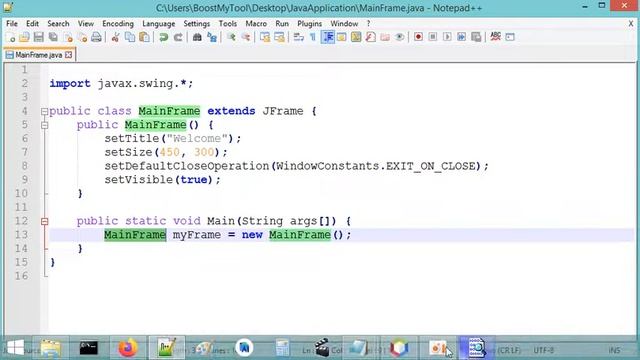Image resolution: width=640 pixels, height=360 pixels.
Task: Open the Folder as Workspace icon
Action: click(385, 37)
